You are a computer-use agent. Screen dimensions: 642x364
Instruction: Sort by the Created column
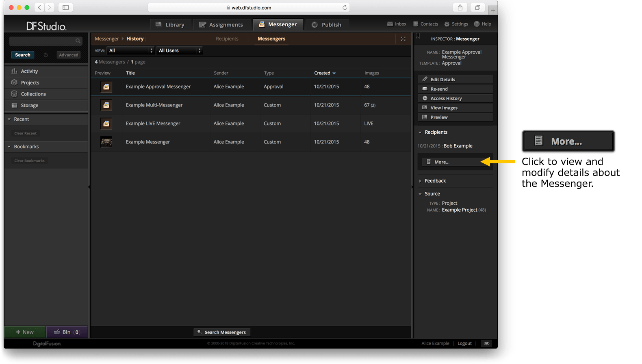pos(325,73)
